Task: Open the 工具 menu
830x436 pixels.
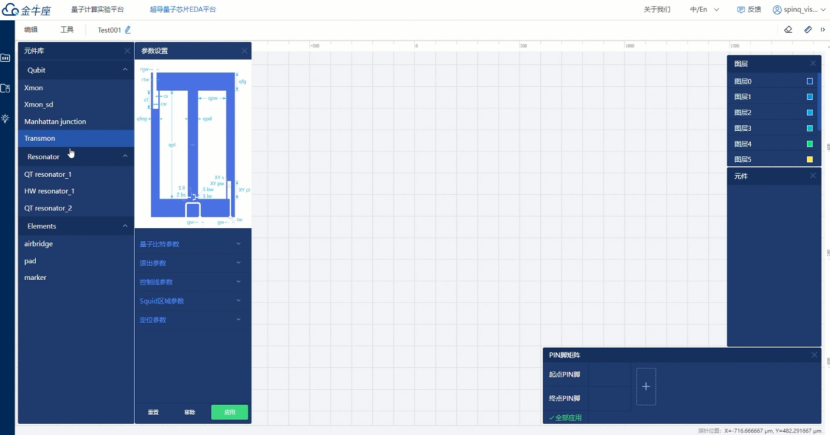Action: tap(67, 30)
